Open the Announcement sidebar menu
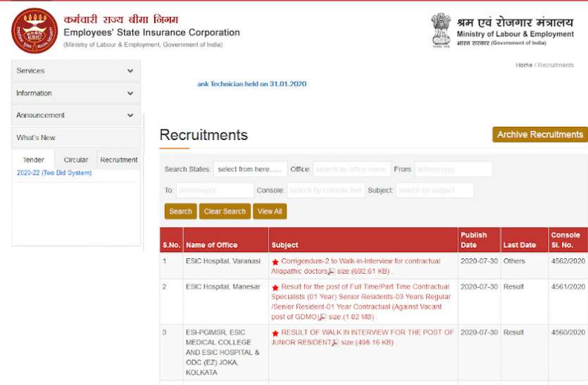Screen dimensions: 588x385 click(x=76, y=115)
